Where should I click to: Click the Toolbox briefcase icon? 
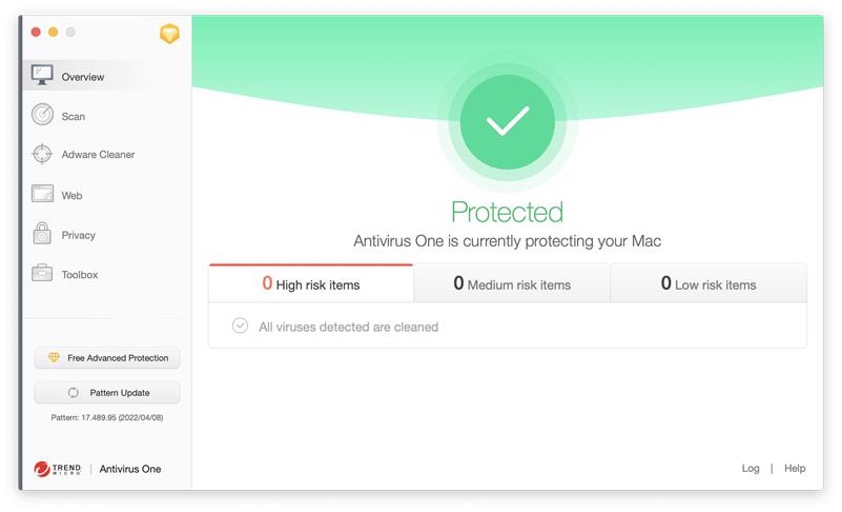pyautogui.click(x=42, y=273)
